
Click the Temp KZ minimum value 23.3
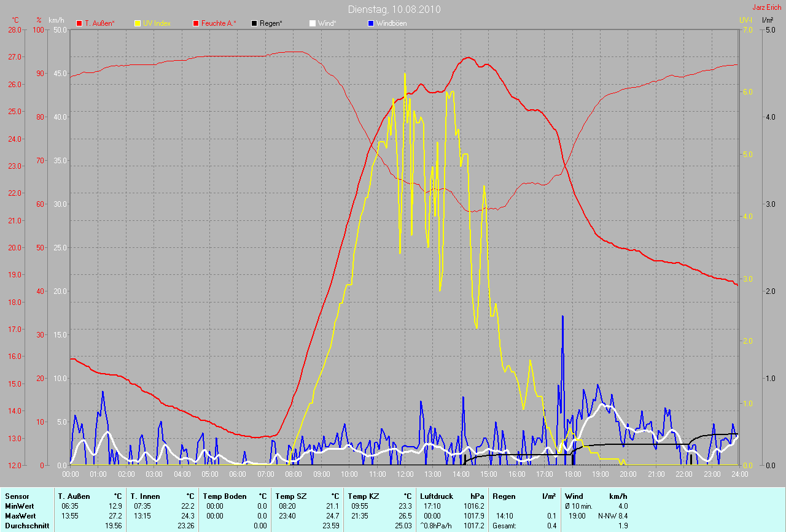[405, 506]
